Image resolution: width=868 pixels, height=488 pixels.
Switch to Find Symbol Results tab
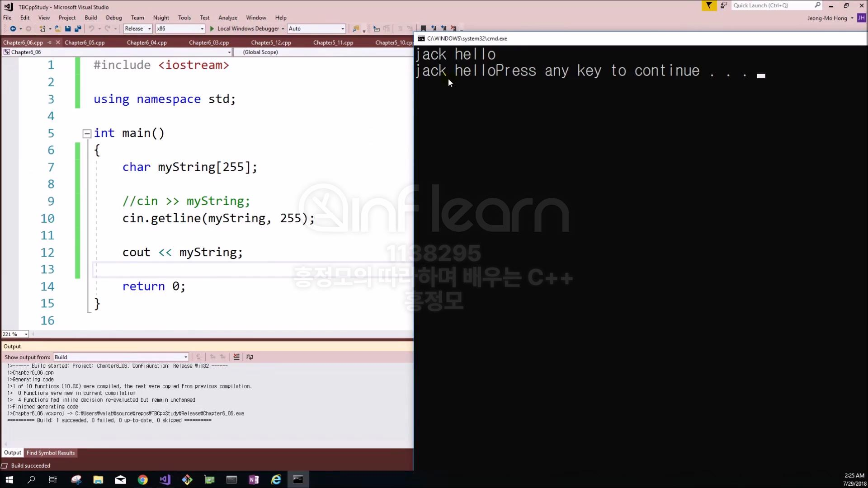(x=51, y=453)
